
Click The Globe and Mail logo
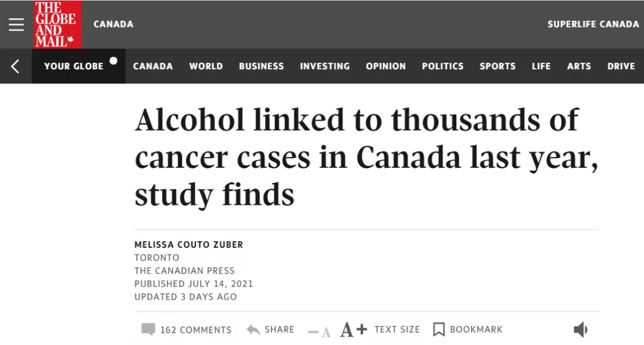coord(57,24)
